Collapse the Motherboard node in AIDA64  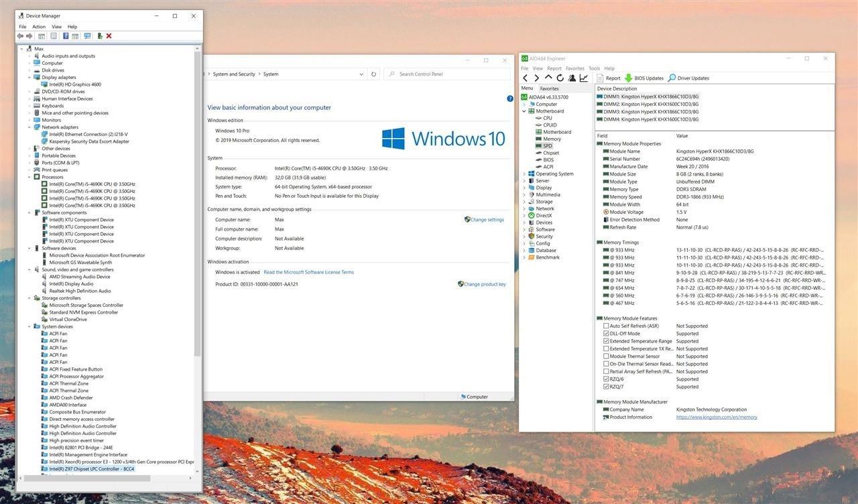coord(524,111)
